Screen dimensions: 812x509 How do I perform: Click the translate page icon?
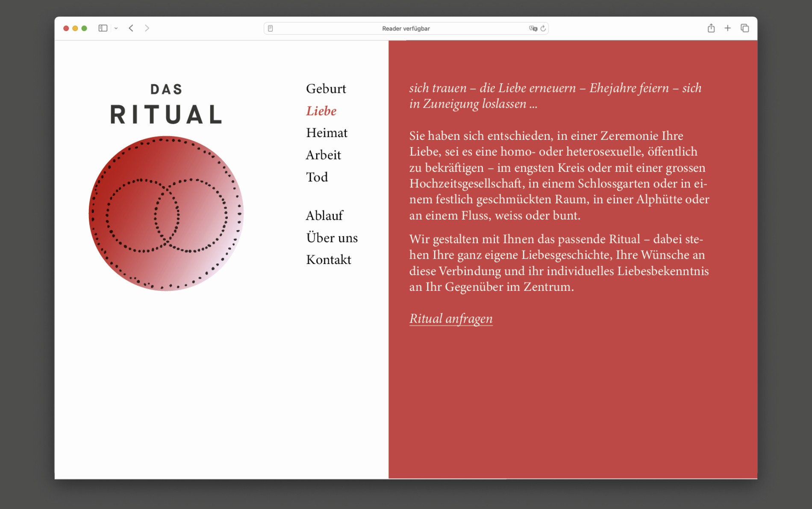[x=533, y=29]
